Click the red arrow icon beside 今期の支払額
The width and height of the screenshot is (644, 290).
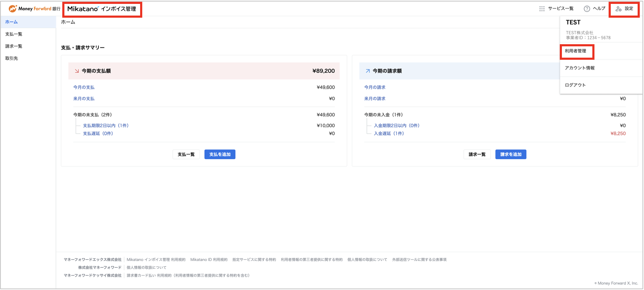[77, 71]
